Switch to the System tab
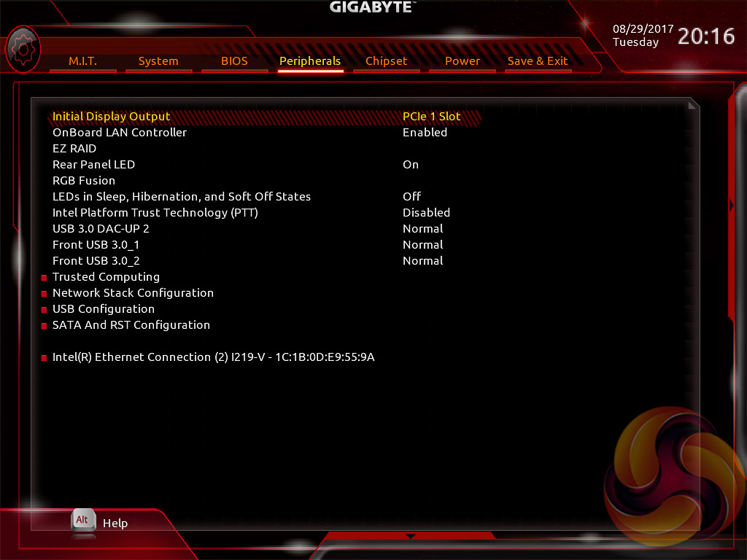 click(x=158, y=61)
